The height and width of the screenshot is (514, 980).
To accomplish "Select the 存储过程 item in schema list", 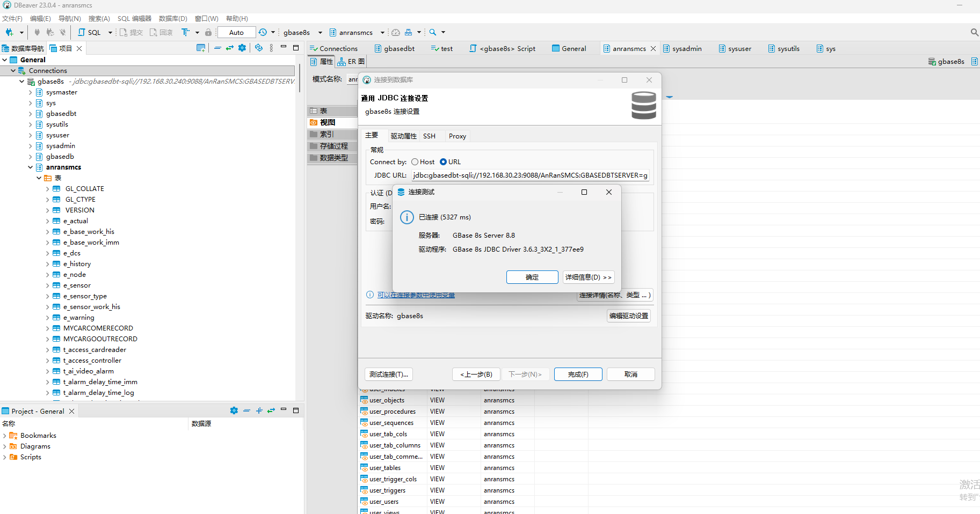I will coord(332,146).
